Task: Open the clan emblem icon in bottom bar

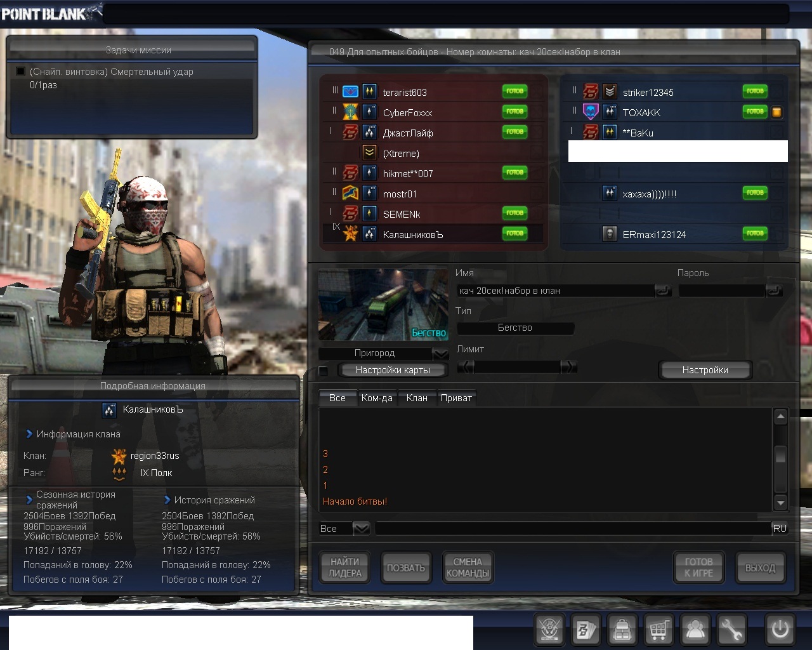Action: click(549, 630)
